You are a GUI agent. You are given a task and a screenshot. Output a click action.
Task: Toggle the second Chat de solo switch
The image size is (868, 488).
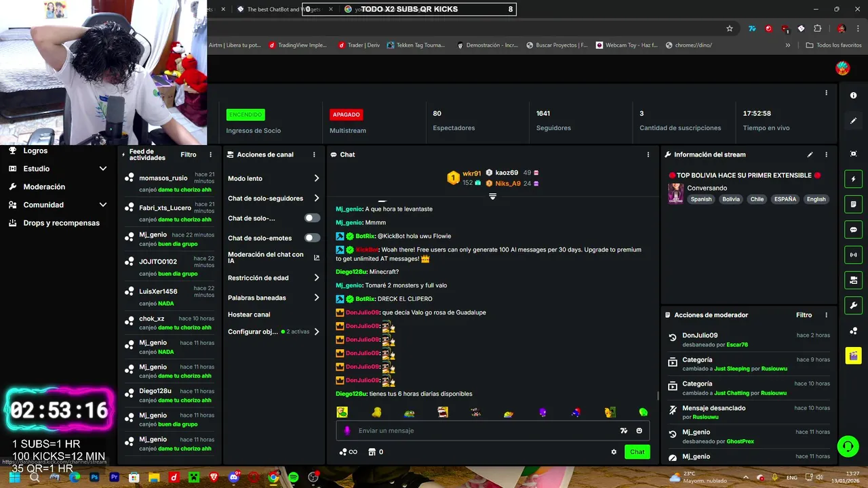pyautogui.click(x=312, y=218)
